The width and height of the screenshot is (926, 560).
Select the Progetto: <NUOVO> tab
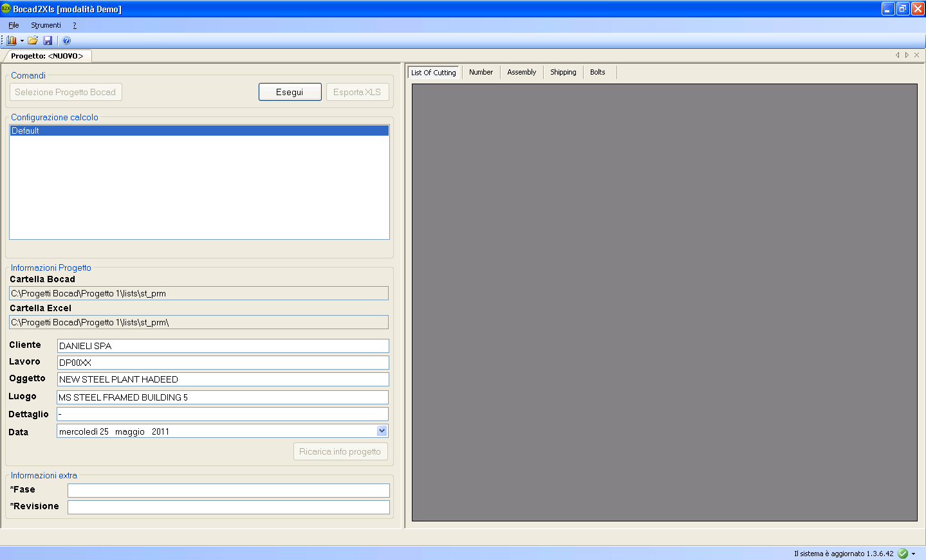pos(47,56)
